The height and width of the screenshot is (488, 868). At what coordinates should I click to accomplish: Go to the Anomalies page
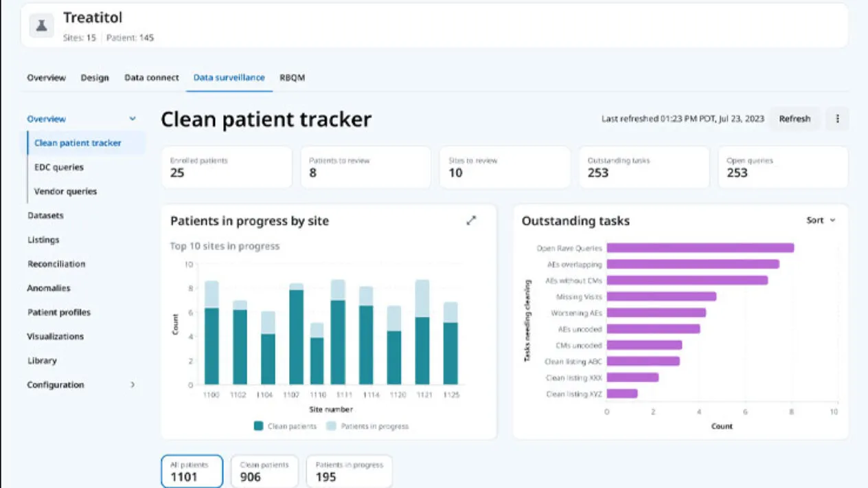click(x=49, y=288)
